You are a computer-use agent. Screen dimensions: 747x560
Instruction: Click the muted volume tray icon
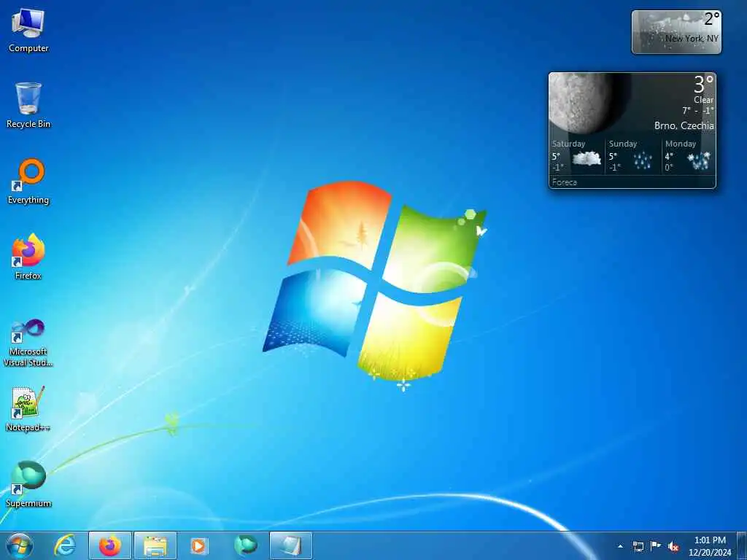click(x=673, y=546)
